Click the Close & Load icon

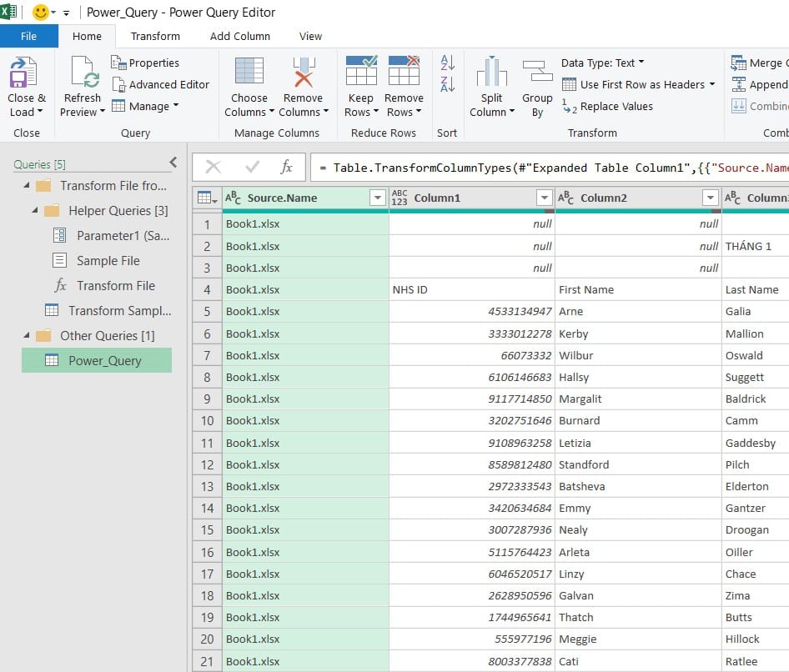pos(23,72)
